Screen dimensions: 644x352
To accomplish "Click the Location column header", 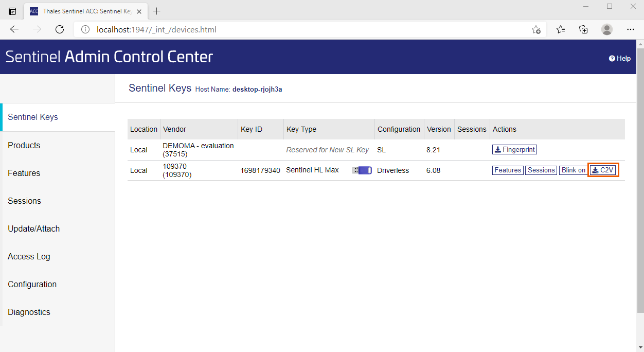I will click(144, 129).
